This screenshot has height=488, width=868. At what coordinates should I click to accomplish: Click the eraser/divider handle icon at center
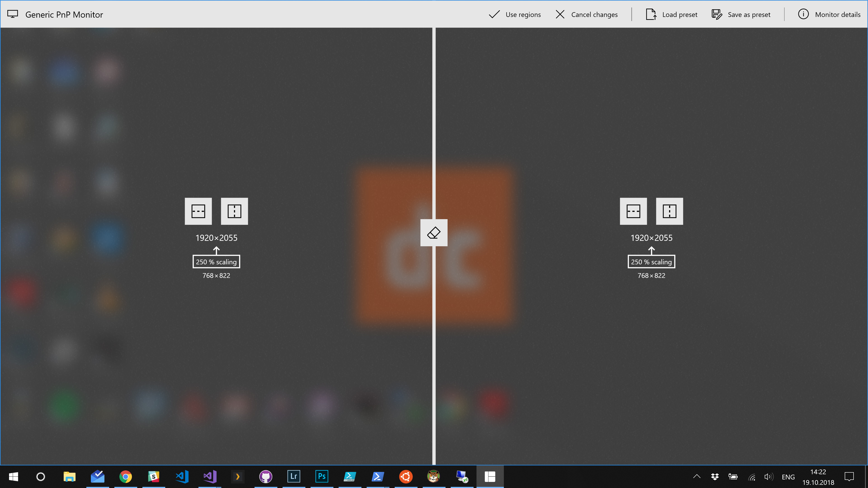click(434, 232)
